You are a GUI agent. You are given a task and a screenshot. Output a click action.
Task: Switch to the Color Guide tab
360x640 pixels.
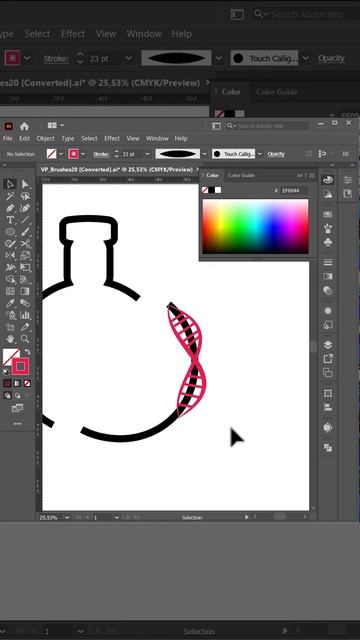point(241,175)
